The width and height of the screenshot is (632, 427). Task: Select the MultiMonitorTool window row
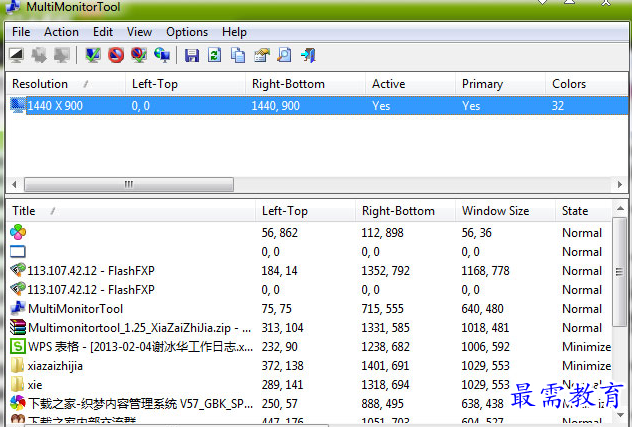tap(75, 309)
